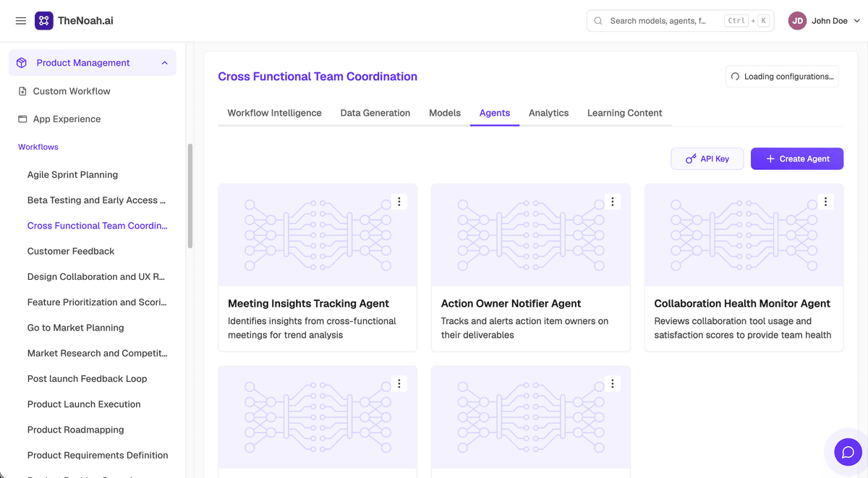Click Collaboration Health Monitor Agent title

742,304
